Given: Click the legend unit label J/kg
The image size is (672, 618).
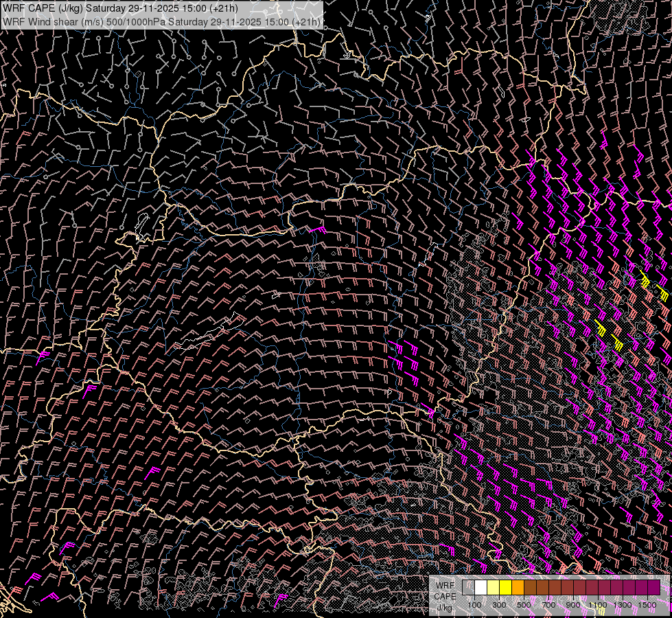Looking at the screenshot, I should pyautogui.click(x=444, y=608).
